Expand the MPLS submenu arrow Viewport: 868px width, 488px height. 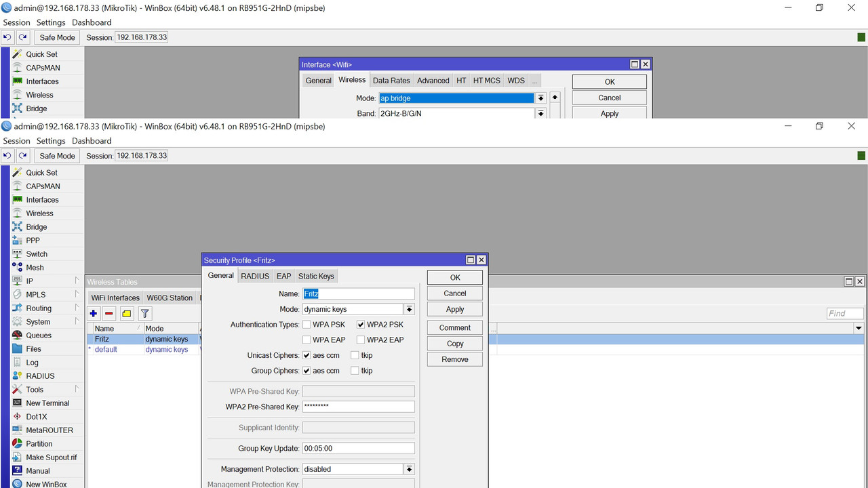click(77, 294)
